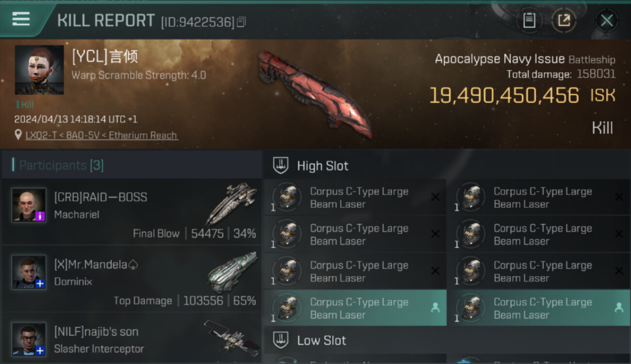Screen dimensions: 631x364
Task: Click the share export icon
Action: pos(564,20)
